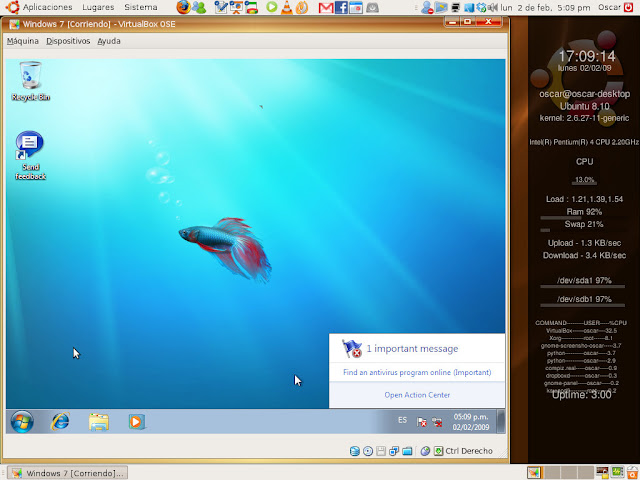
Task: Click the network monitor tray icon
Action: click(x=456, y=7)
